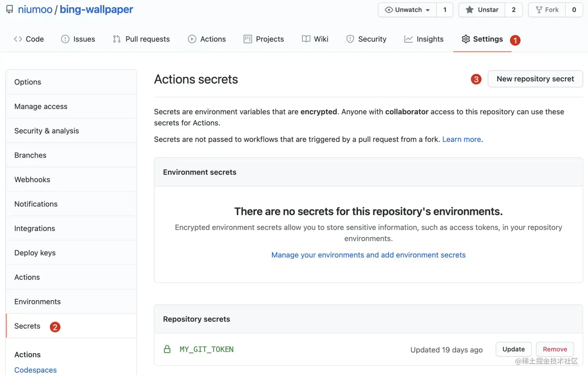The width and height of the screenshot is (588, 375).
Task: Click the Settings tab gear icon
Action: coord(466,39)
